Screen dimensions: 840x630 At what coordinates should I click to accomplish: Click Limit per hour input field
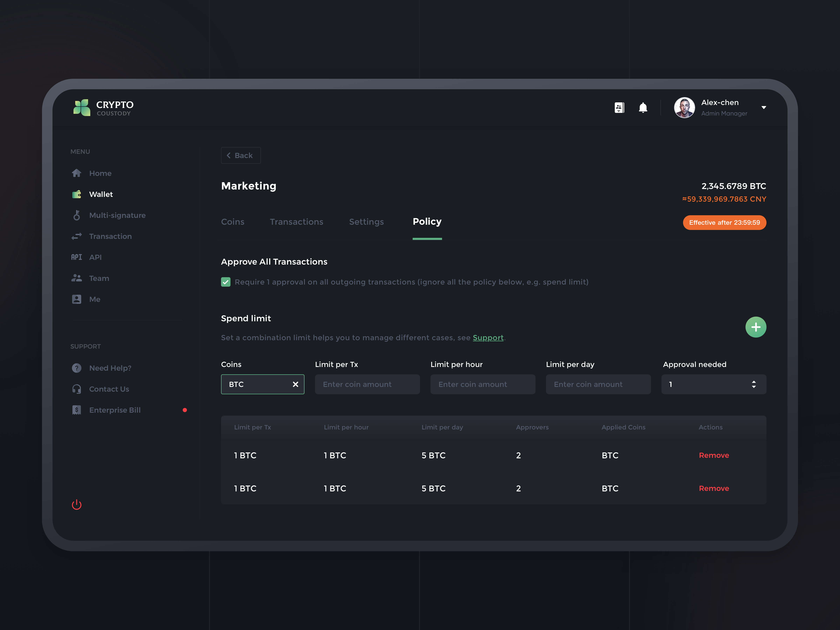tap(482, 384)
